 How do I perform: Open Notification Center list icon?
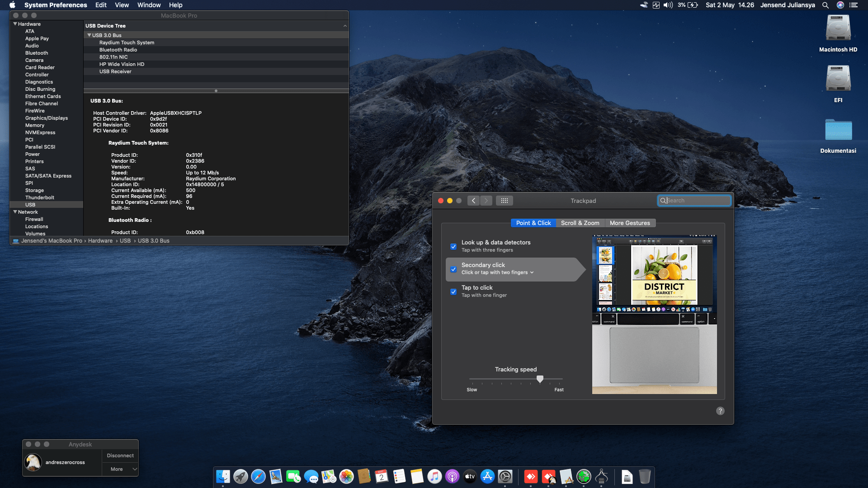[854, 5]
